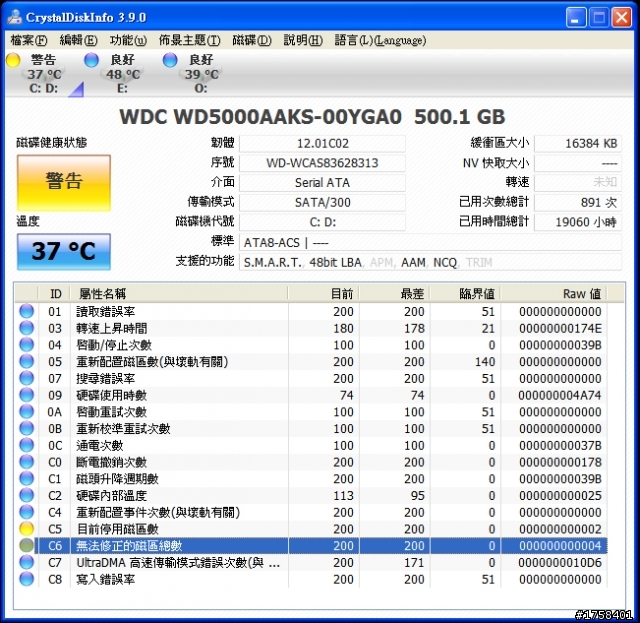Open the 功能(u) menu
The width and height of the screenshot is (640, 623).
128,40
